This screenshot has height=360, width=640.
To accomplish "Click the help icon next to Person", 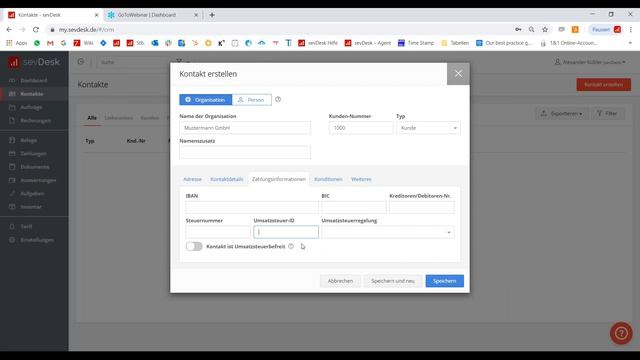I will tap(278, 99).
